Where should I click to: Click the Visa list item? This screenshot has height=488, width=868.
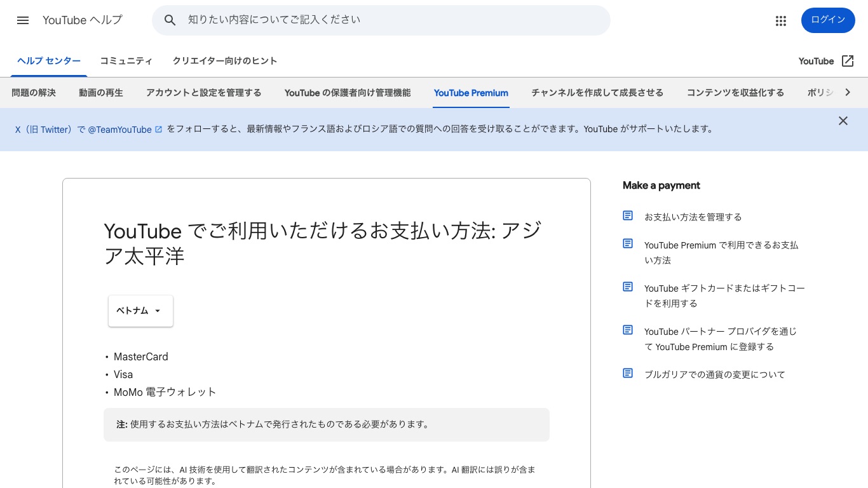click(x=123, y=374)
